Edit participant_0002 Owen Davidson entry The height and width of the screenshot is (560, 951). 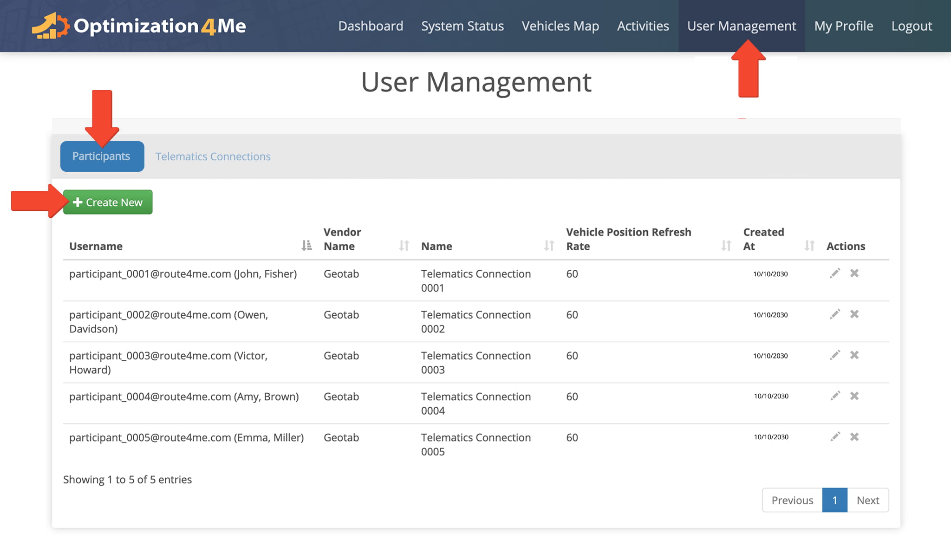(x=835, y=314)
